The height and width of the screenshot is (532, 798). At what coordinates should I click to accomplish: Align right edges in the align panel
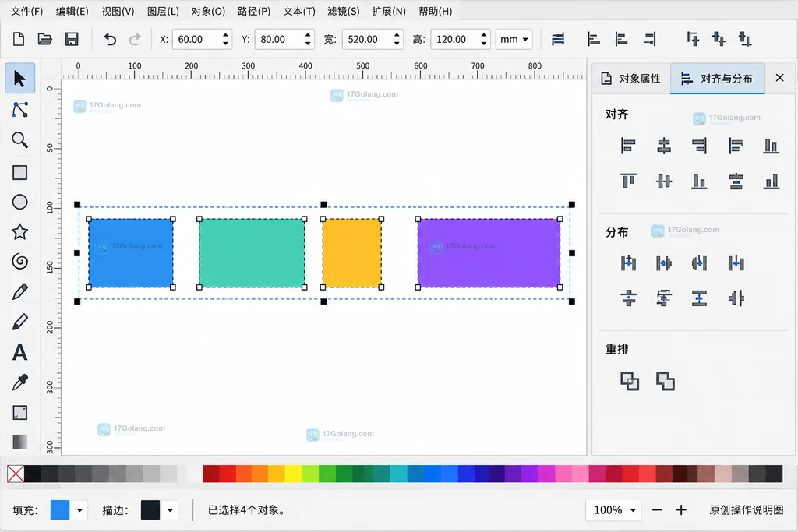pyautogui.click(x=699, y=146)
